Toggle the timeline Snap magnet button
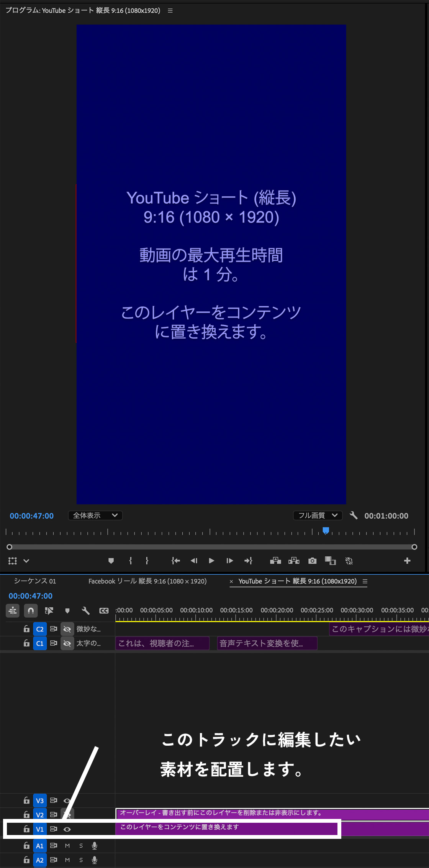Image resolution: width=429 pixels, height=868 pixels. tap(31, 611)
